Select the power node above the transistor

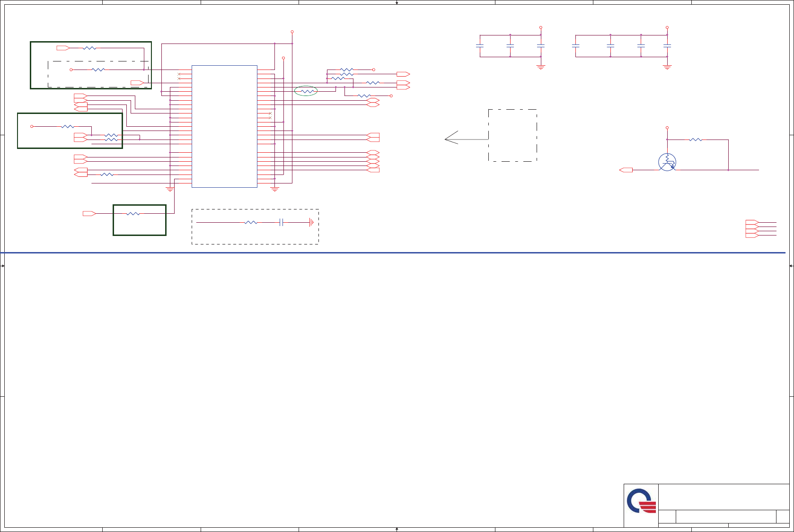coord(667,128)
